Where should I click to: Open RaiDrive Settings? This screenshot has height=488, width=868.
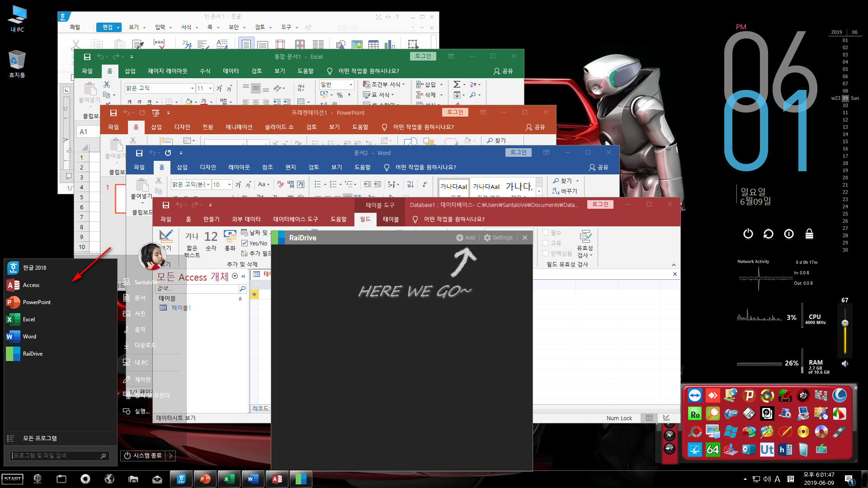tap(498, 238)
